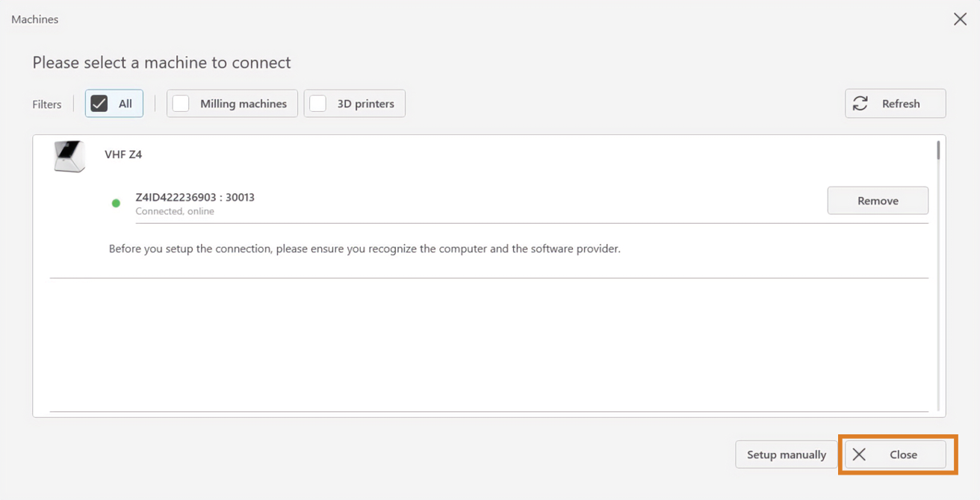Click the 'Please select a machine to connect' heading

point(161,63)
